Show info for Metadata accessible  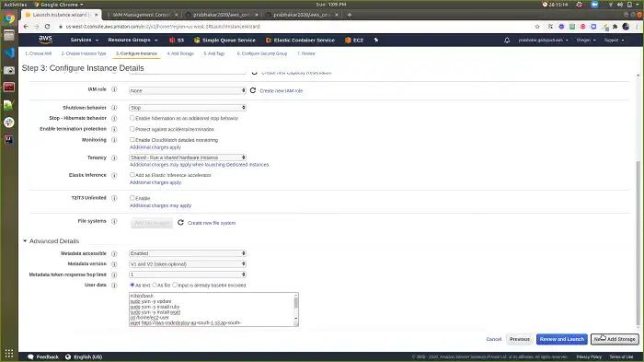[x=114, y=254]
